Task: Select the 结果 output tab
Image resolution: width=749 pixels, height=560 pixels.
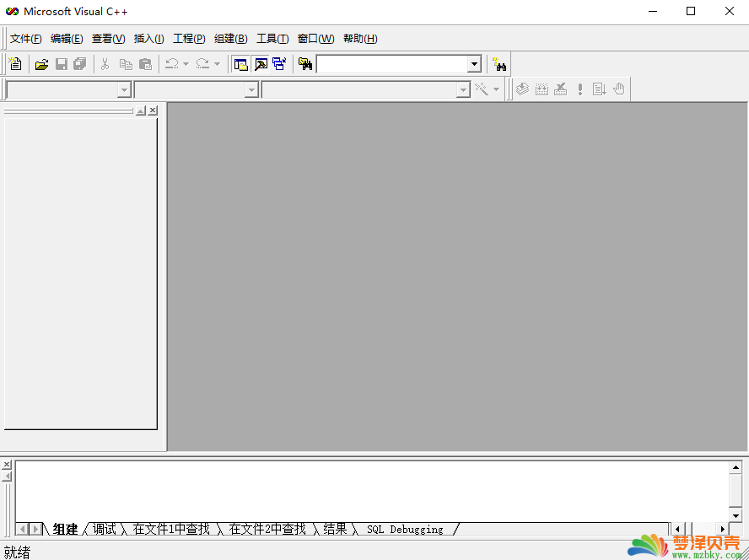Action: (x=335, y=529)
